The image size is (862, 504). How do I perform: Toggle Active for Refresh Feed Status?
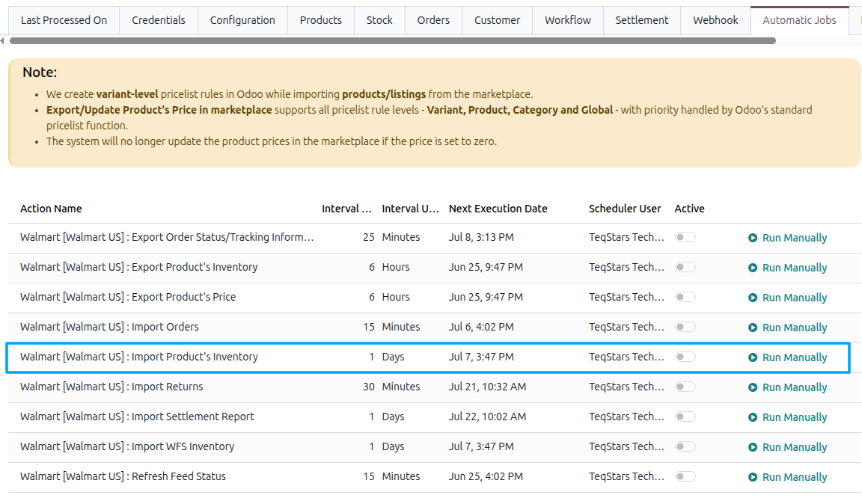tap(685, 476)
